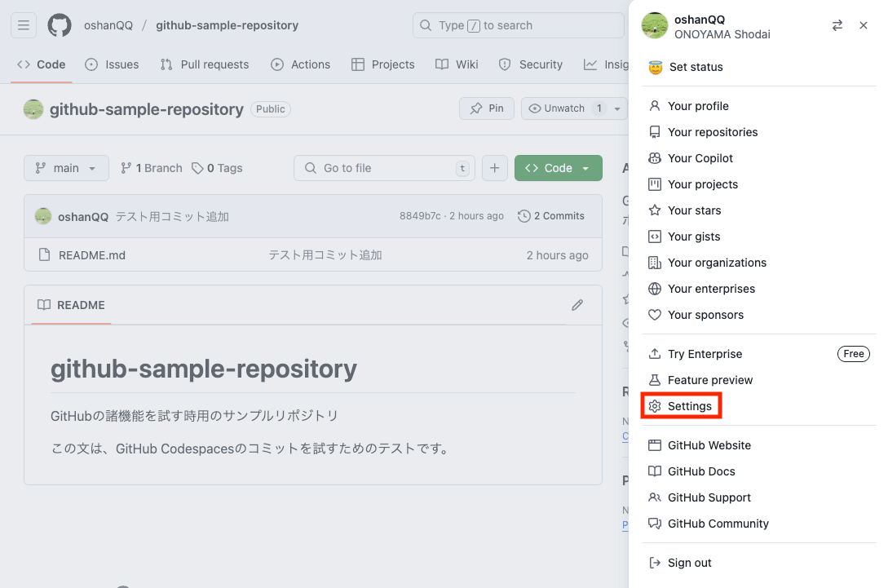Click the repository avatar next to title

(x=33, y=109)
